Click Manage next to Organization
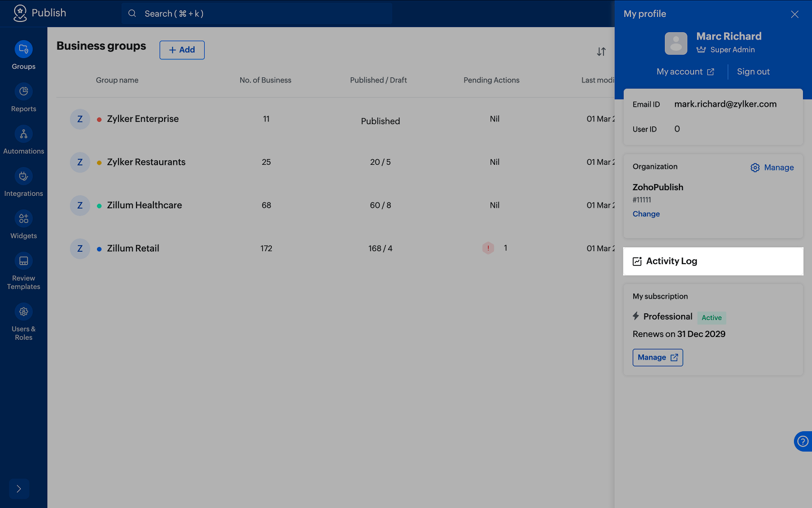The width and height of the screenshot is (812, 508). 772,168
